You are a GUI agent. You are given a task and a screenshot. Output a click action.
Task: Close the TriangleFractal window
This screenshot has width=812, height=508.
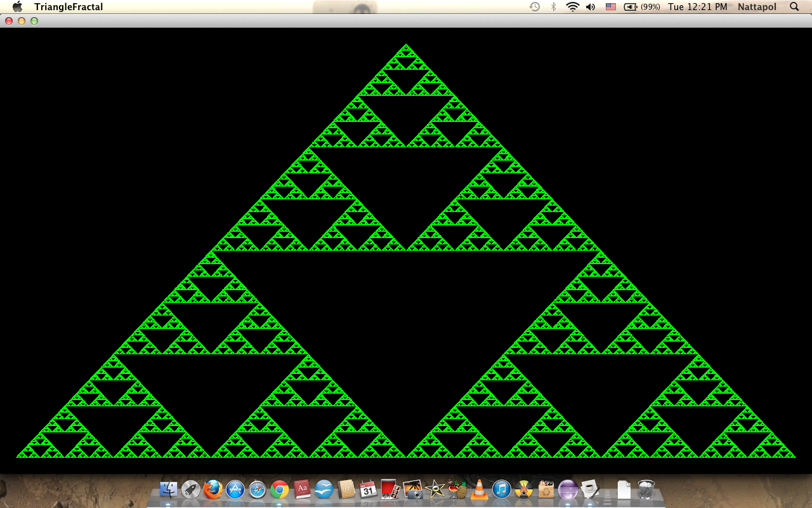9,21
